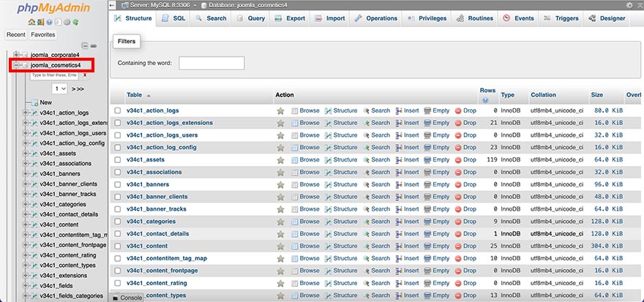Select the v34c1_banners row checkbox
The image size is (644, 302).
click(x=117, y=185)
